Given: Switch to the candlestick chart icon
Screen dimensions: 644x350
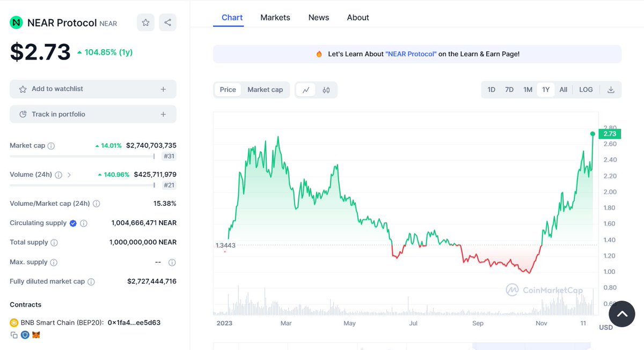Looking at the screenshot, I should point(326,90).
